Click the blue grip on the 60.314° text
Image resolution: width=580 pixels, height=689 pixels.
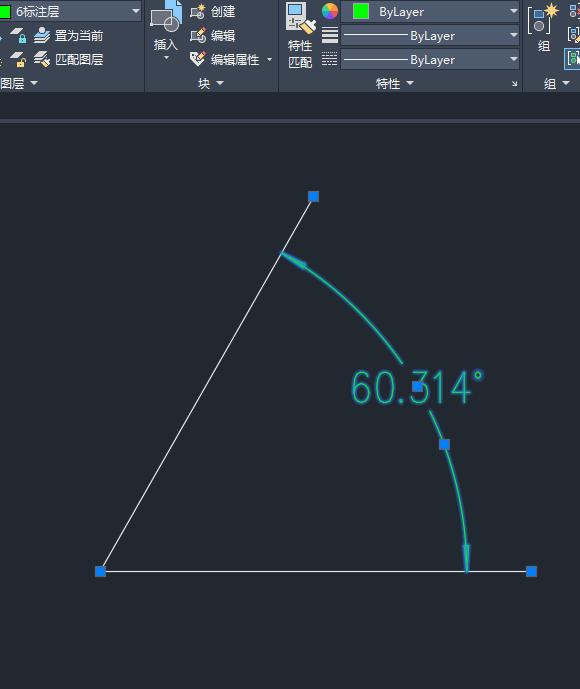pyautogui.click(x=417, y=387)
